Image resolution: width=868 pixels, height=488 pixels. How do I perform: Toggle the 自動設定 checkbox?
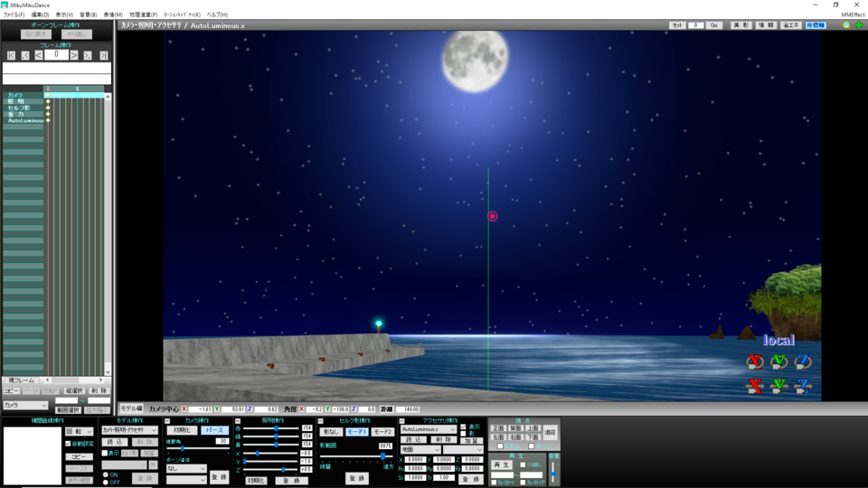pos(69,444)
